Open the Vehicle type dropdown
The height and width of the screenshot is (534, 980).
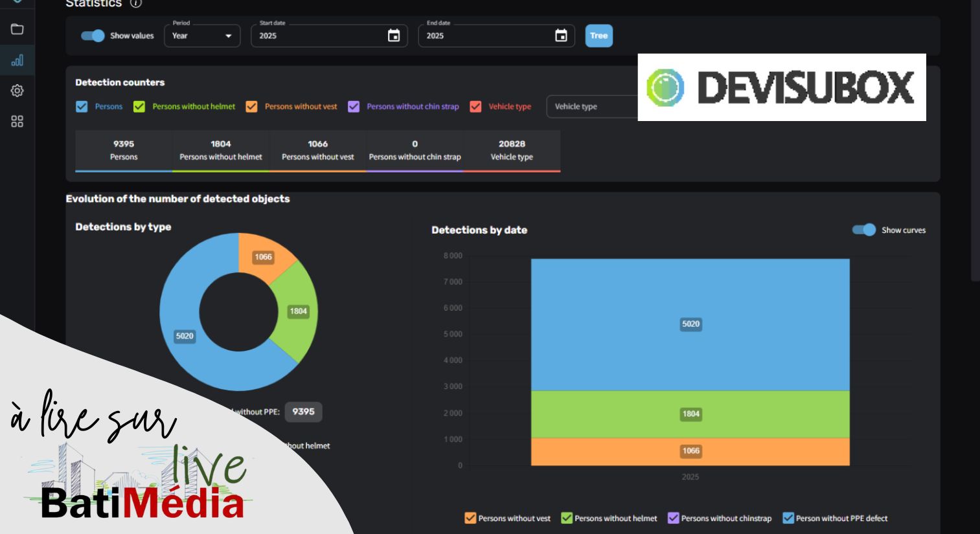click(x=593, y=107)
